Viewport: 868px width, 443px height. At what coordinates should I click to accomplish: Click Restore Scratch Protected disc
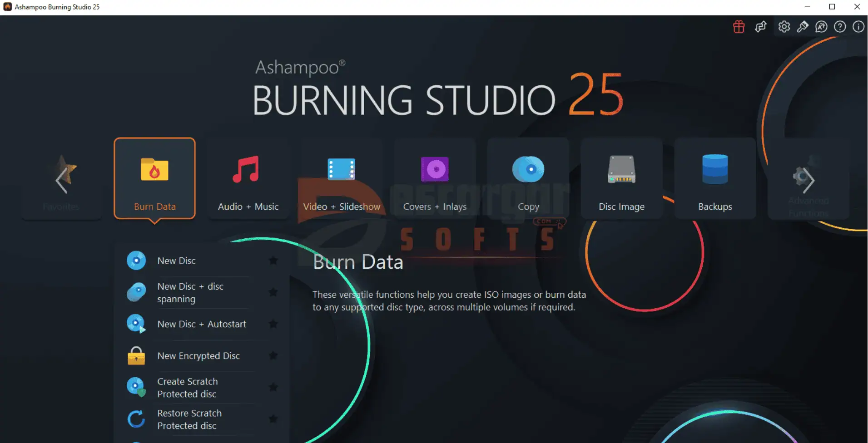pyautogui.click(x=189, y=419)
